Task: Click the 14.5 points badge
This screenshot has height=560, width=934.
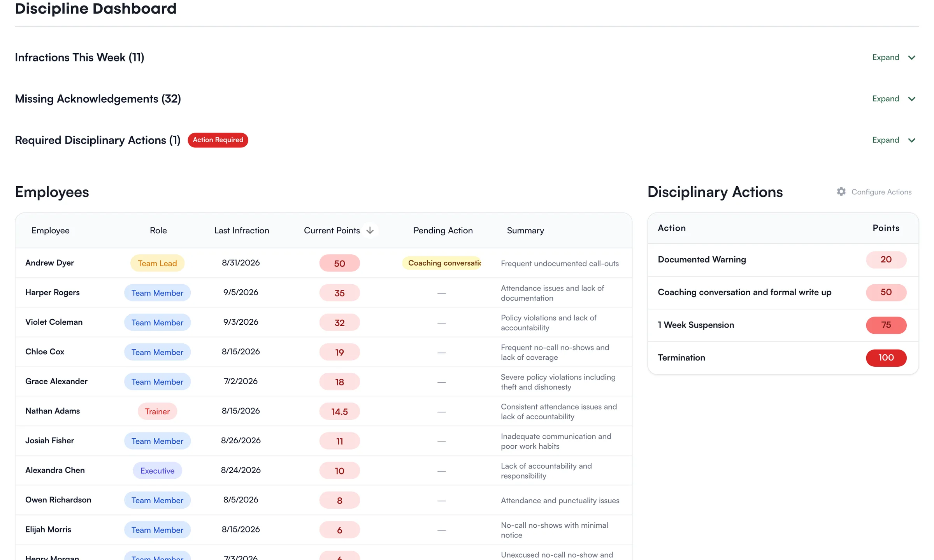Action: tap(339, 411)
